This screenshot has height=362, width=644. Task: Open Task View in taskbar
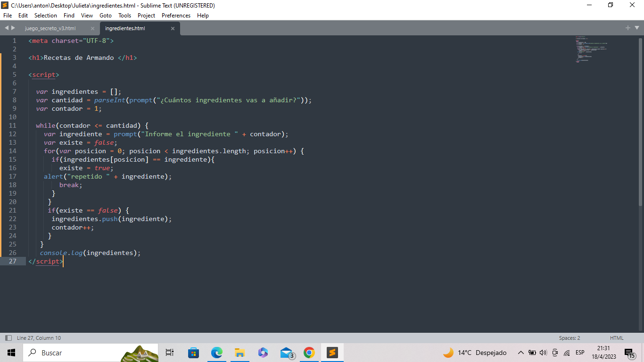(x=170, y=353)
